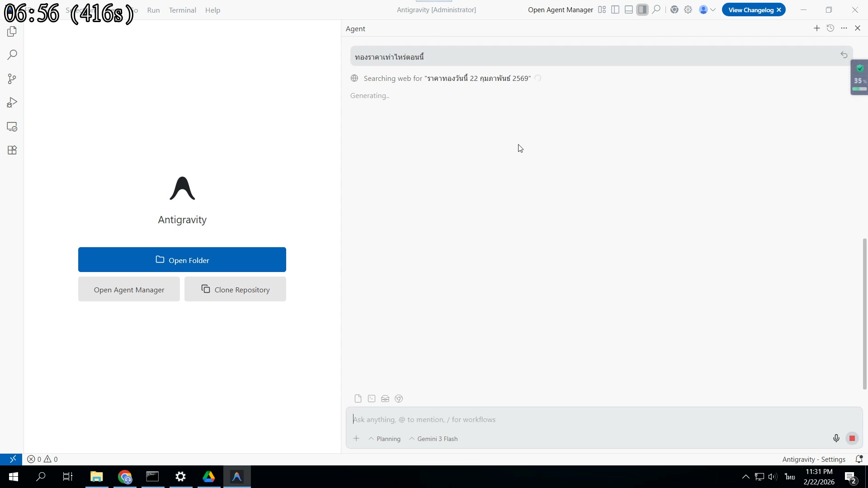The height and width of the screenshot is (488, 868).
Task: Toggle the agent side panel layout
Action: [642, 9]
